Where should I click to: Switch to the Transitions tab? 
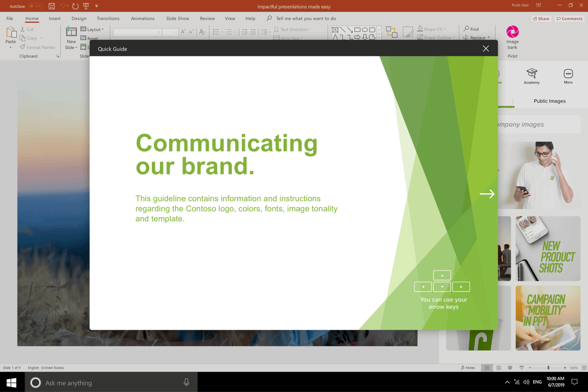coord(108,19)
